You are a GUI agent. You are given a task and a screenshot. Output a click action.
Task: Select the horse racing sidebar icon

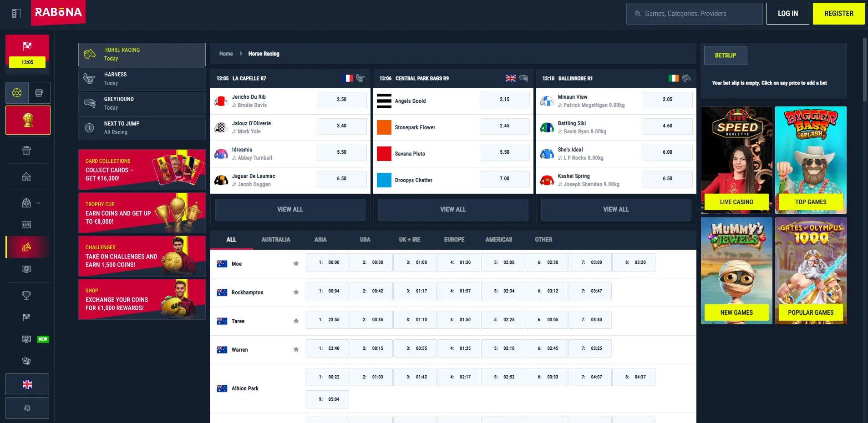coord(26,247)
